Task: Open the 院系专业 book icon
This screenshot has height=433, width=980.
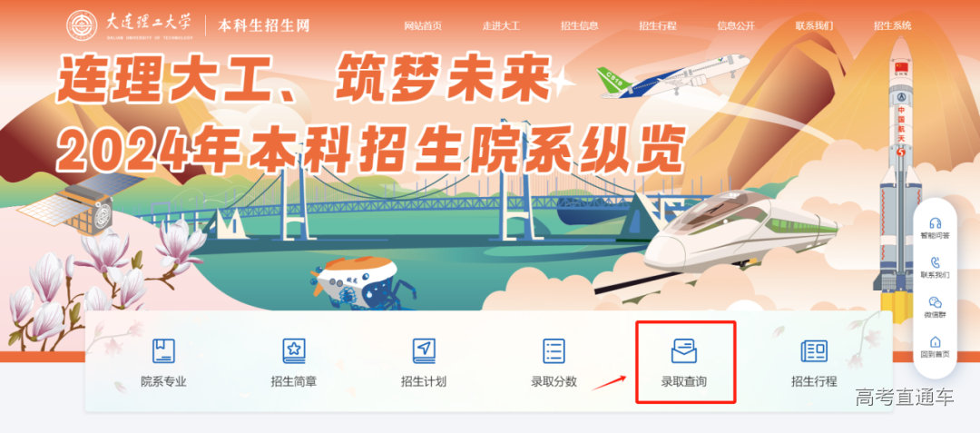Action: (x=163, y=351)
